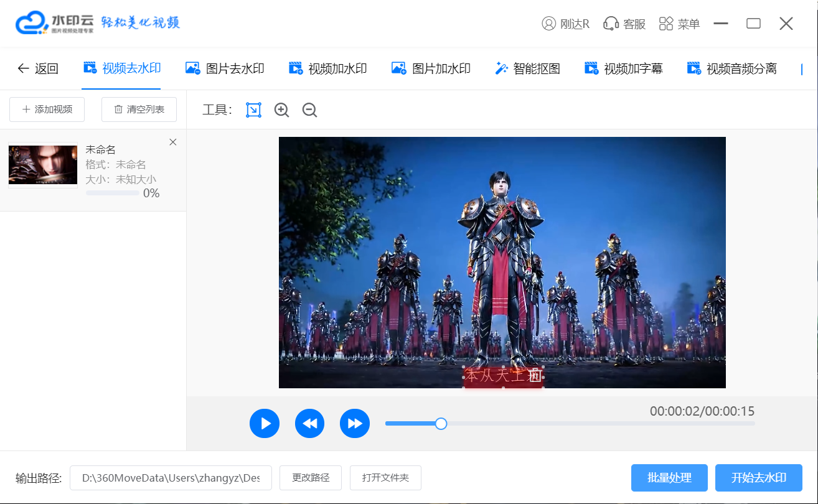The image size is (818, 504).
Task: Open the 视频加字幕 tab
Action: 624,68
